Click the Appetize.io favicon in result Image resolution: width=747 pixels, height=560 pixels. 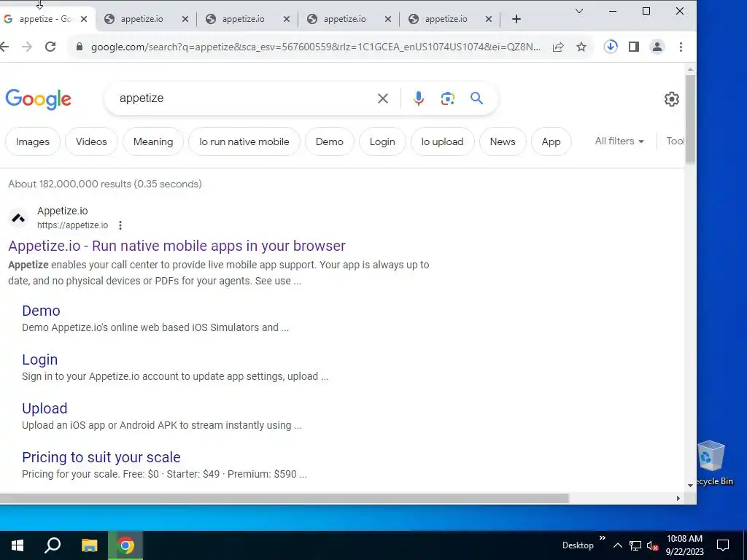pos(18,218)
